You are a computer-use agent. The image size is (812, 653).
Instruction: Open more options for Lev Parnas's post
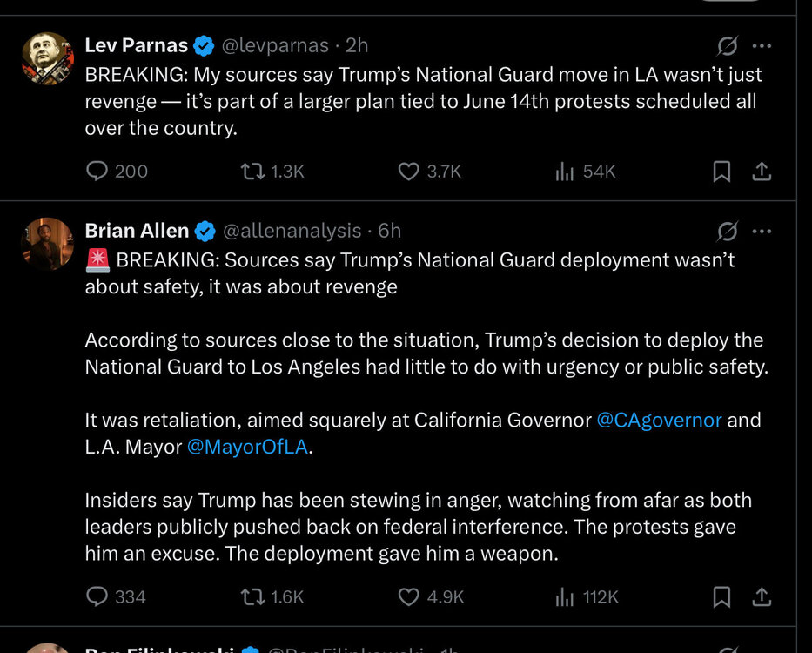coord(762,45)
